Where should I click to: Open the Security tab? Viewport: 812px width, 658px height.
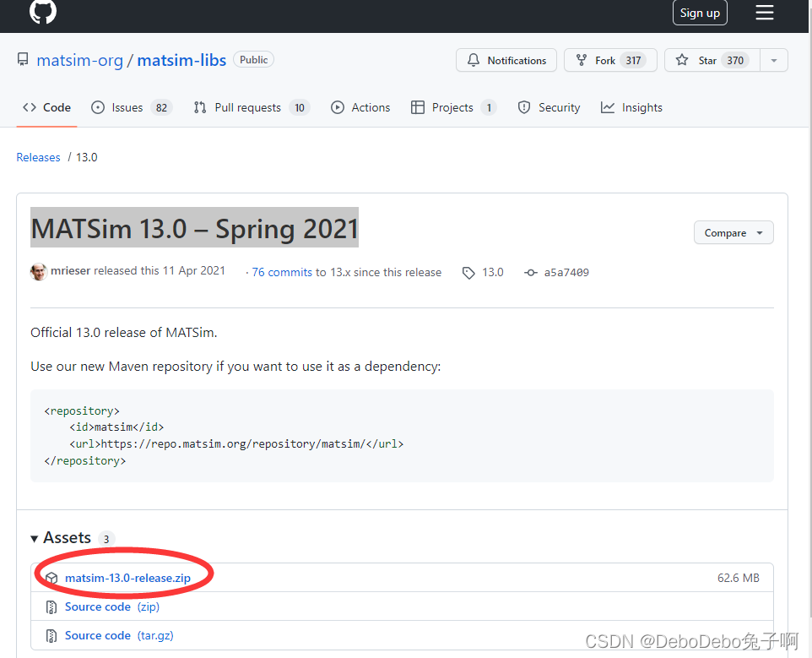(549, 107)
